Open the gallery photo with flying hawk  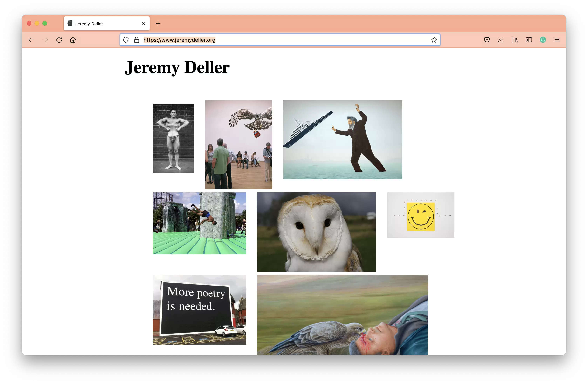tap(239, 144)
